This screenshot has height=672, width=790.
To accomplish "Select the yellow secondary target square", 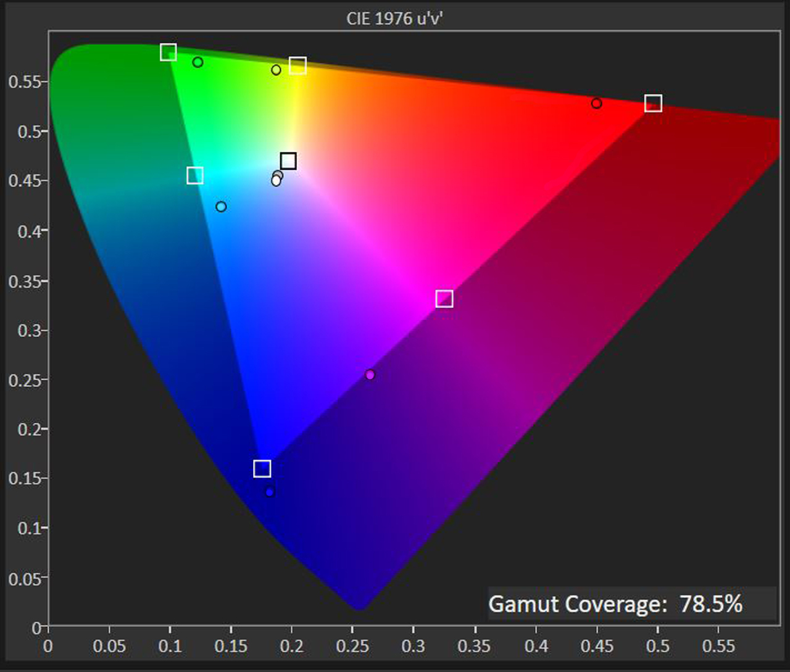I will tap(297, 65).
